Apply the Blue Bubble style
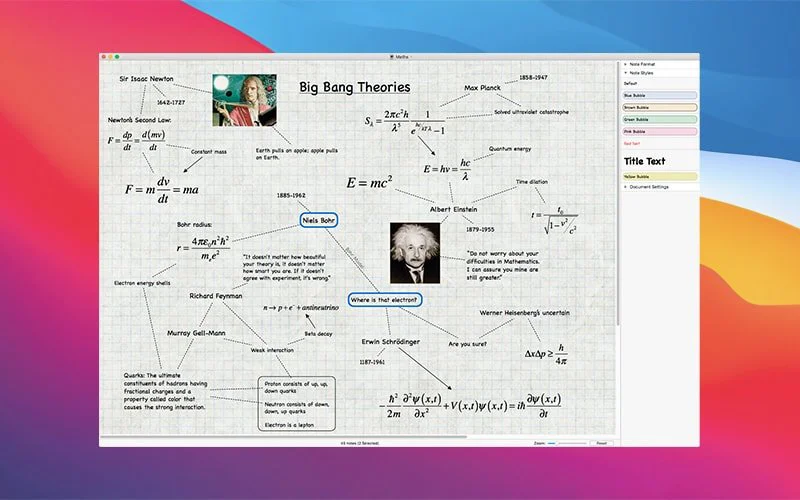800x500 pixels. coord(659,95)
